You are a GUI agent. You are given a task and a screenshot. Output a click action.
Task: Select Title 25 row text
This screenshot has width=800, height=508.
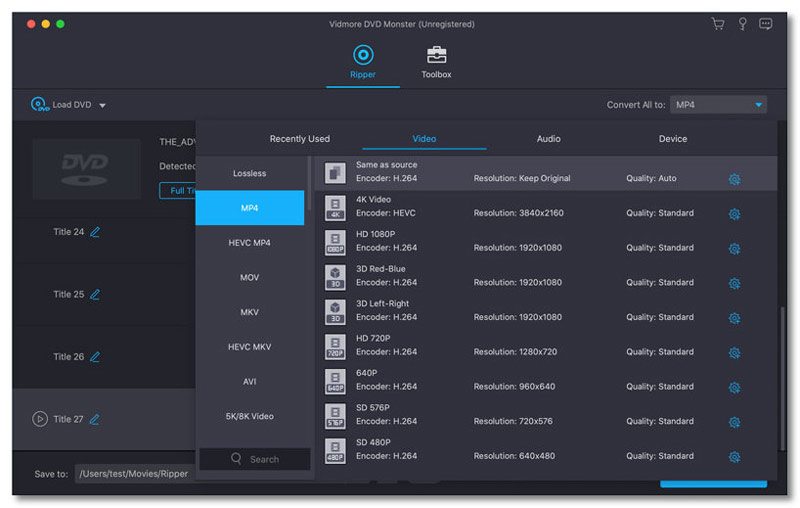(68, 294)
